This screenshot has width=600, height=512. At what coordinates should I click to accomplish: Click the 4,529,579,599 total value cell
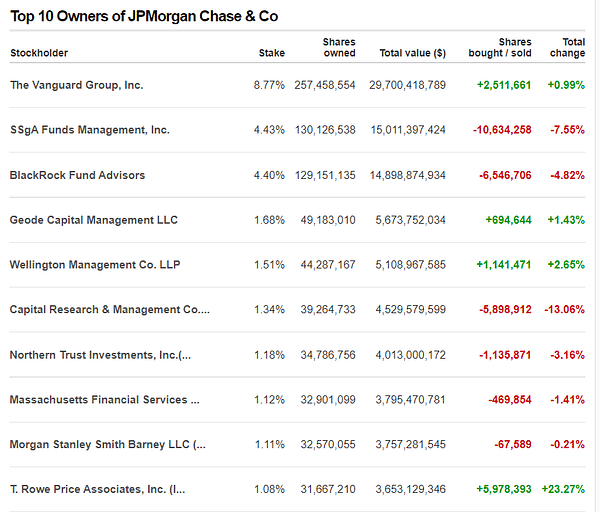[x=411, y=309]
